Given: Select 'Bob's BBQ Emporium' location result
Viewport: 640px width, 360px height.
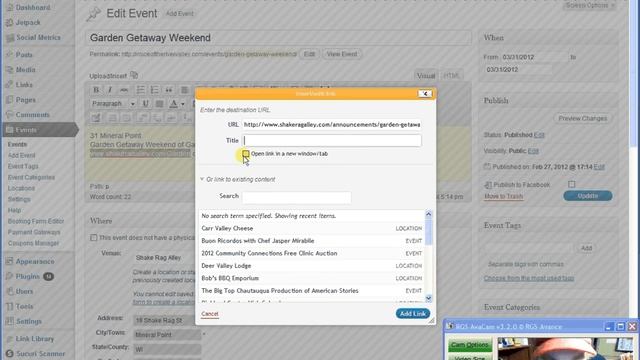Looking at the screenshot, I should tap(312, 278).
